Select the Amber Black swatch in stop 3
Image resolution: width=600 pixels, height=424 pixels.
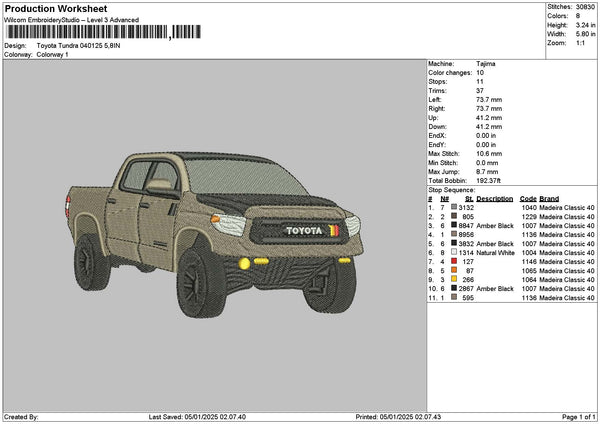click(x=454, y=225)
